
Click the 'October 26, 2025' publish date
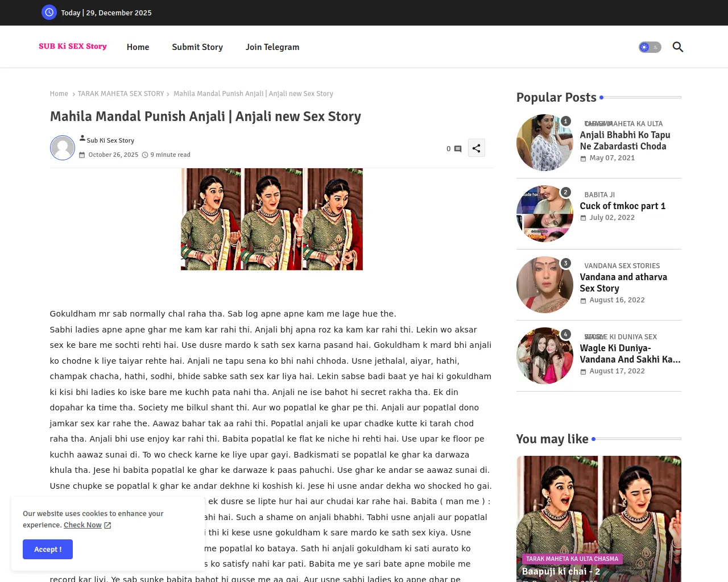[x=113, y=155]
